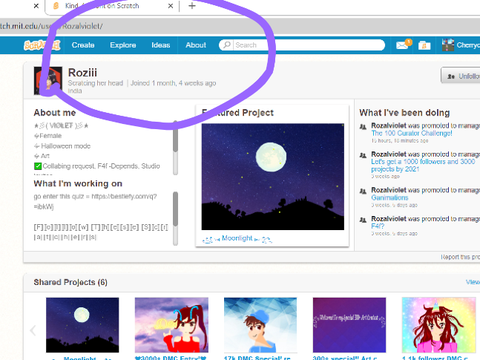Open the Ganimations studio link
This screenshot has width=480, height=360.
390,198
